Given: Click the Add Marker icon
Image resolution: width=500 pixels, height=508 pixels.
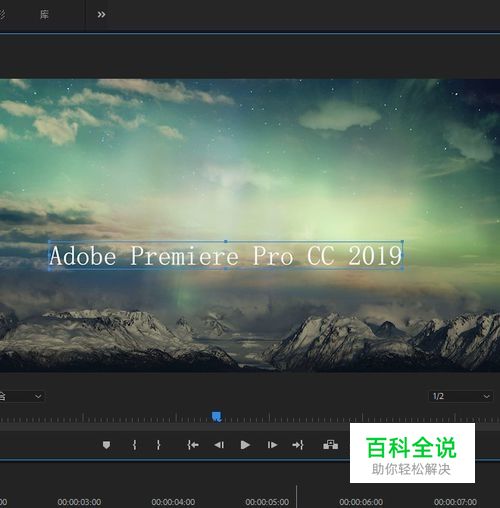Looking at the screenshot, I should coord(106,445).
